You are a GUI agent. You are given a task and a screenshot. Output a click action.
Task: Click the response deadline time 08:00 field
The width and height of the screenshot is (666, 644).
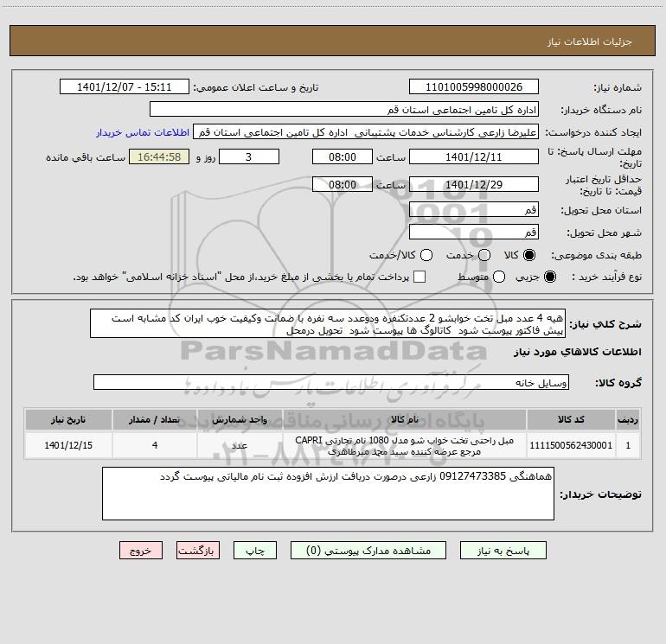(x=343, y=157)
